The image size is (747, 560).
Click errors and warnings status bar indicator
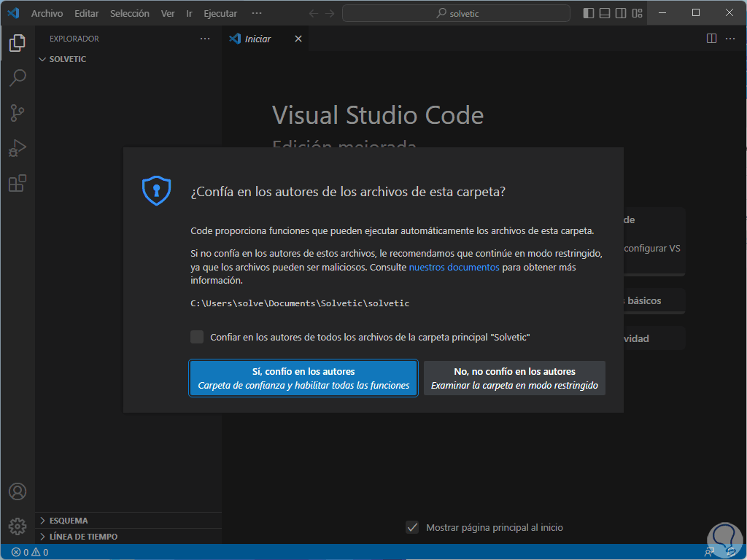[30, 553]
